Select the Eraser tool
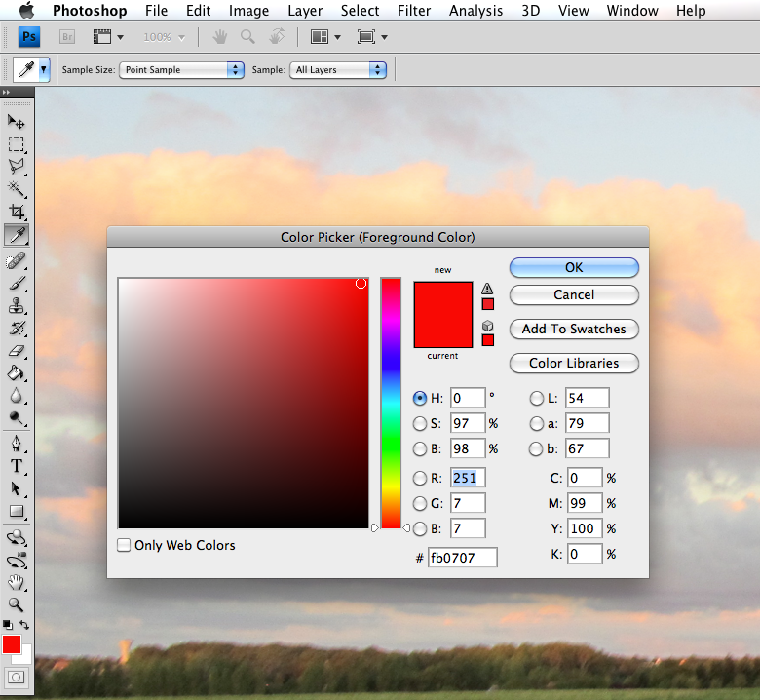Screen dimensions: 760x700 16,351
